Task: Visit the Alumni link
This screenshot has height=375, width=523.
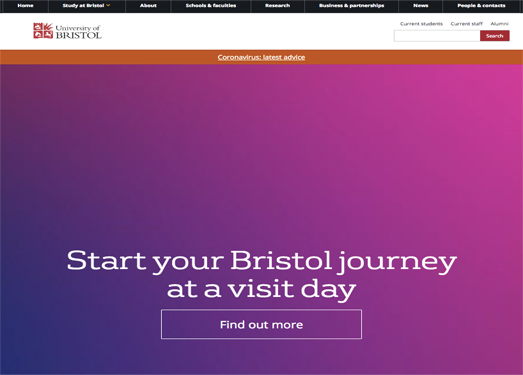Action: pyautogui.click(x=499, y=24)
